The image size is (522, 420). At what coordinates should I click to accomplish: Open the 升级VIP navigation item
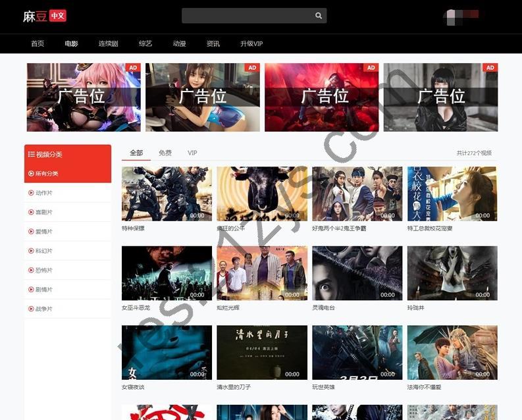(x=251, y=43)
